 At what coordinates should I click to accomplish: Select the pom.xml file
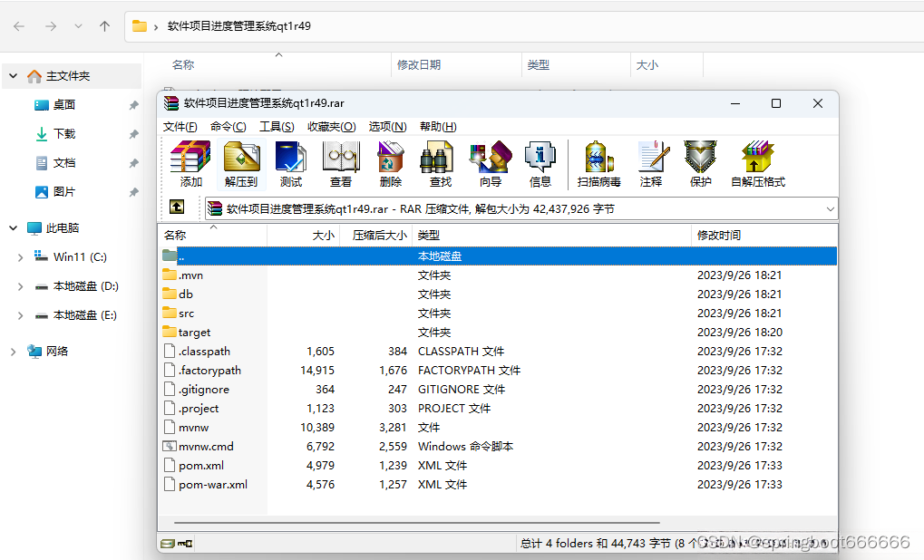[498, 465]
